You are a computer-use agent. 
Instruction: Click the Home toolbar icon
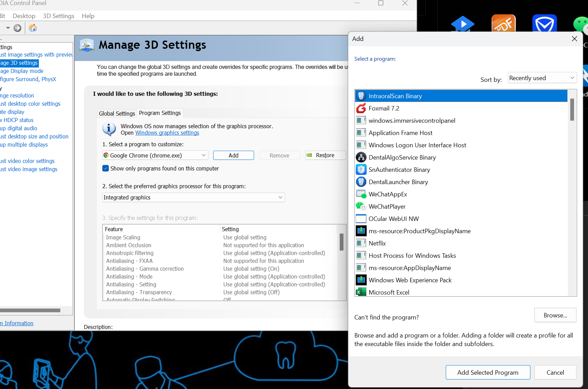[33, 28]
